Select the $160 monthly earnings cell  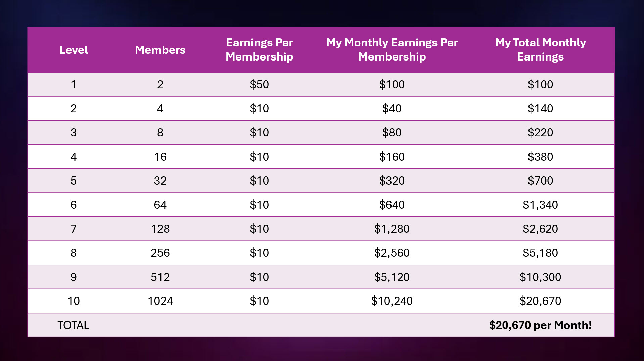(x=392, y=157)
